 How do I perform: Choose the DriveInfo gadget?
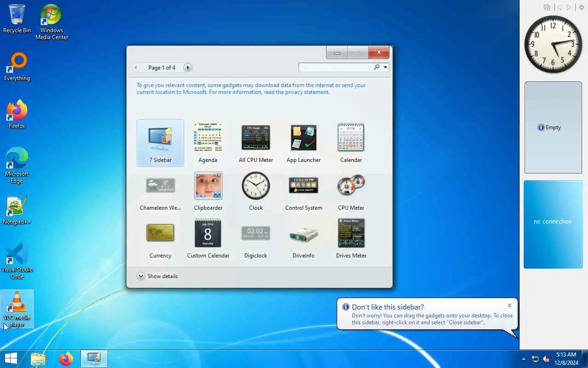click(x=304, y=239)
